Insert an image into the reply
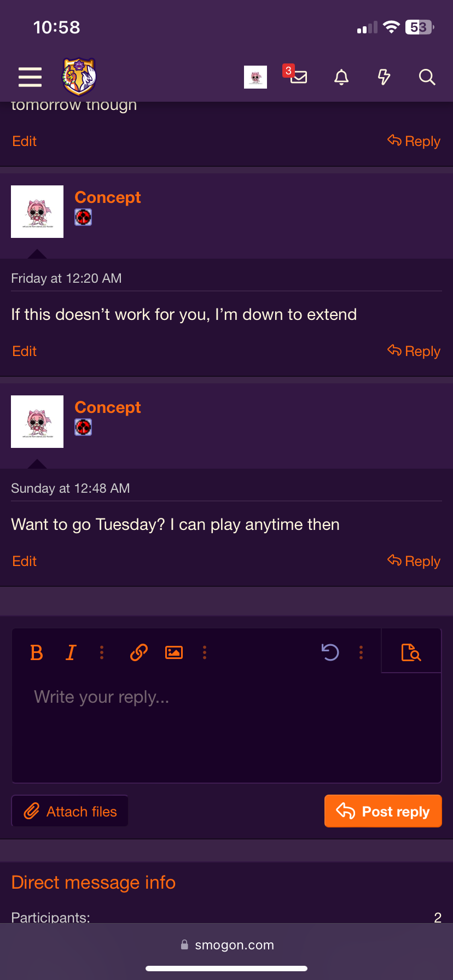The height and width of the screenshot is (980, 453). [x=174, y=652]
